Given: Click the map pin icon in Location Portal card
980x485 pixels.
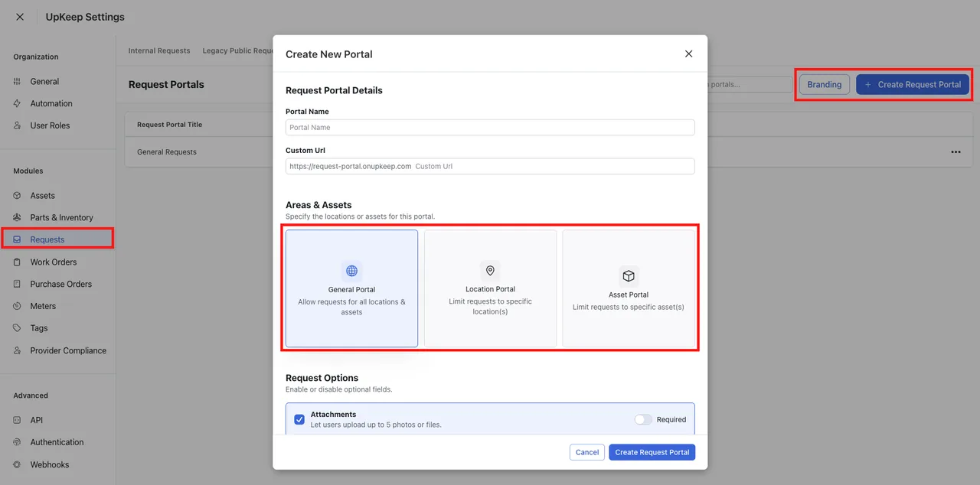Looking at the screenshot, I should 490,271.
